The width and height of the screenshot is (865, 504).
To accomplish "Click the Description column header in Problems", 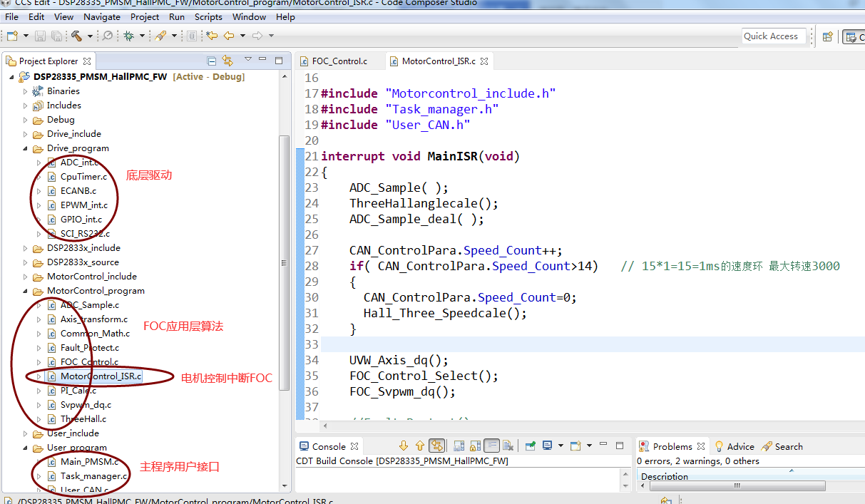I will coord(665,476).
